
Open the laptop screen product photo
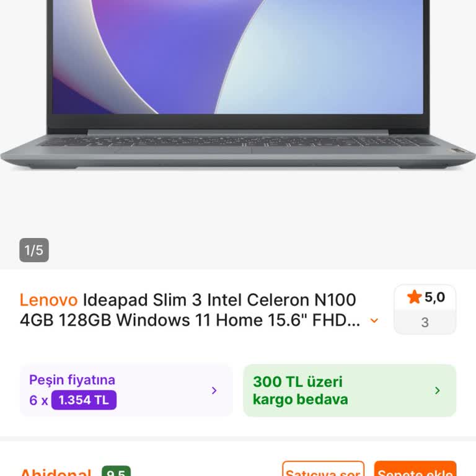pos(238,57)
